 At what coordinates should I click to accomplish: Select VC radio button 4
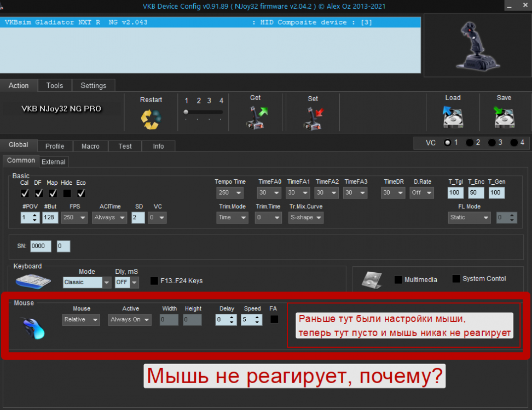(x=514, y=143)
